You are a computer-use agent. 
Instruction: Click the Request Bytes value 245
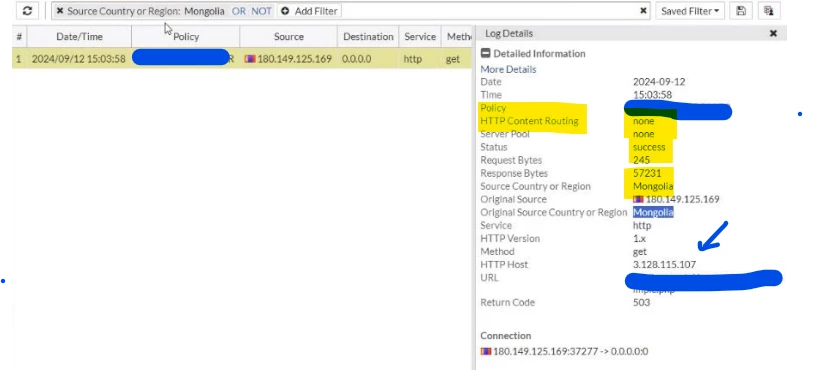tap(641, 160)
